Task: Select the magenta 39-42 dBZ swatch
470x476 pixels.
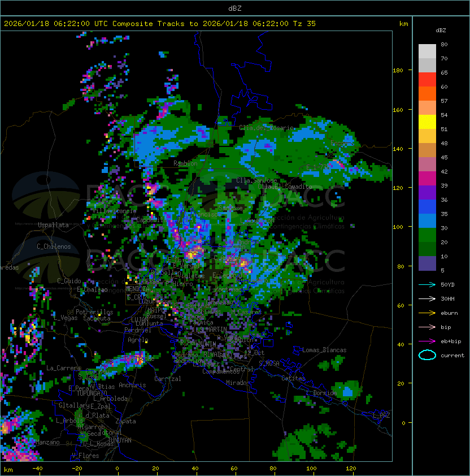Action: tap(427, 179)
